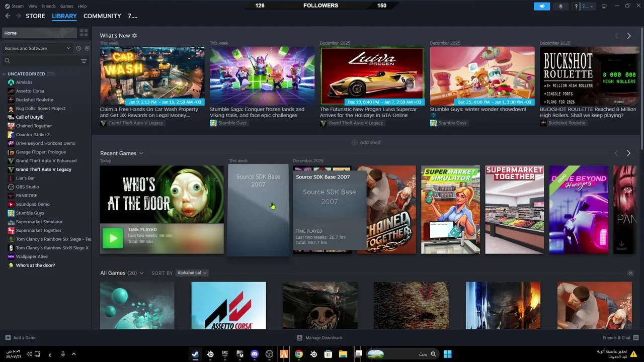Open the Steam menu

click(18, 6)
